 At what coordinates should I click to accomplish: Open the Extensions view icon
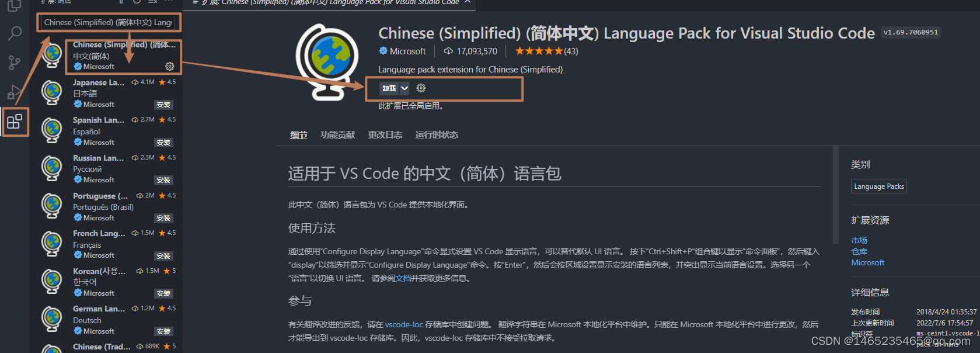pyautogui.click(x=14, y=122)
